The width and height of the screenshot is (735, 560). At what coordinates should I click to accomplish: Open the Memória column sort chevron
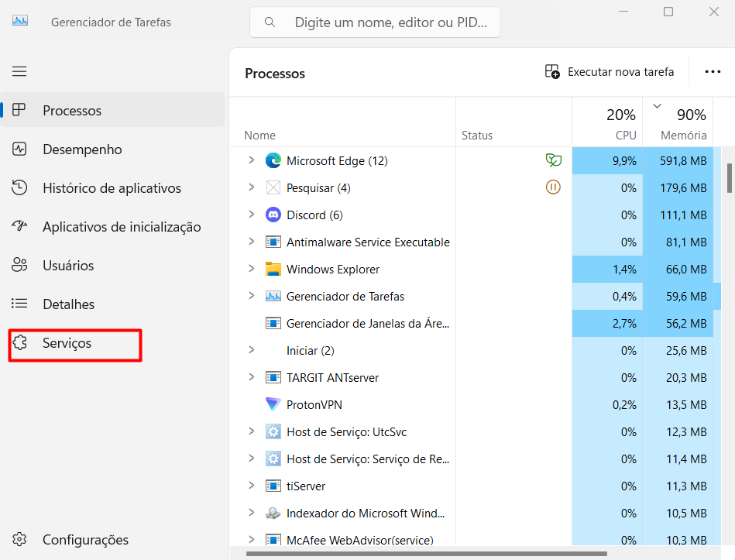point(658,106)
